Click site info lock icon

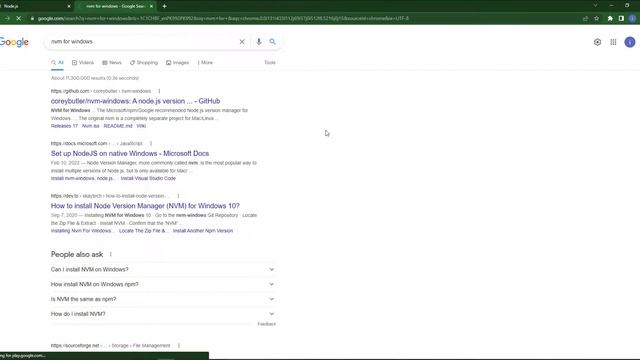[32, 18]
